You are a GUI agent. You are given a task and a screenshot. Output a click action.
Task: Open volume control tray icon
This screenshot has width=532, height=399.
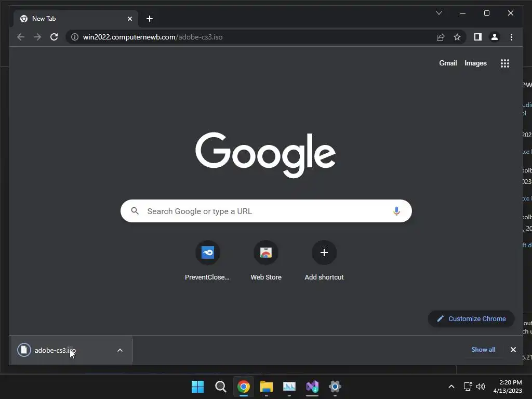coord(481,387)
